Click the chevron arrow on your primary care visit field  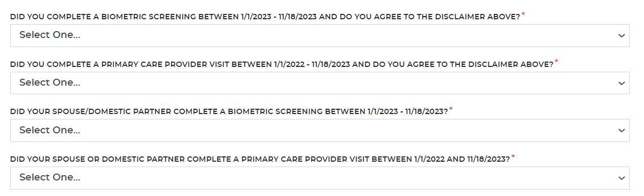(621, 84)
